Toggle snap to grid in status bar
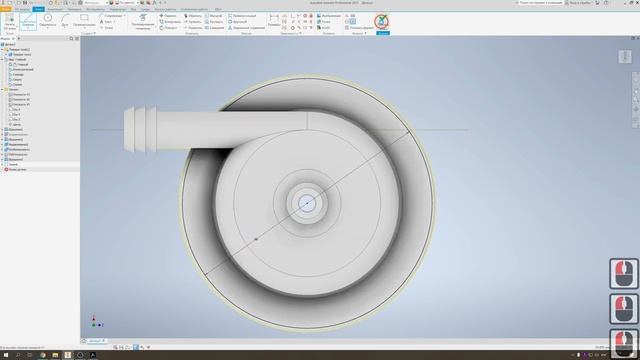 (116, 347)
